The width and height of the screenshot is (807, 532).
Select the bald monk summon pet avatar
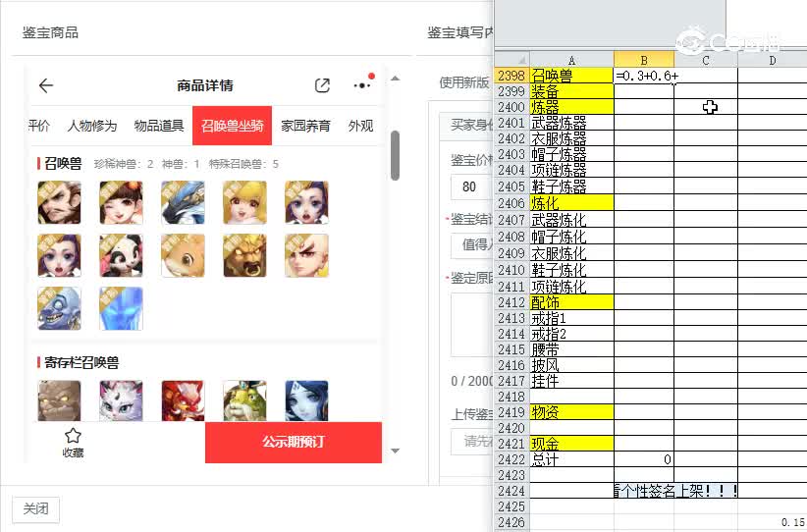coord(306,256)
